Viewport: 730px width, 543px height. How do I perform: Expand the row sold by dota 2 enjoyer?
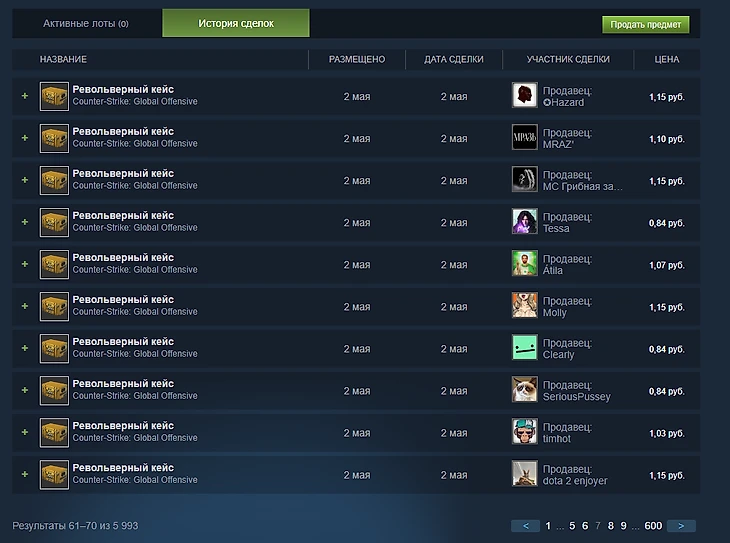[x=25, y=474]
